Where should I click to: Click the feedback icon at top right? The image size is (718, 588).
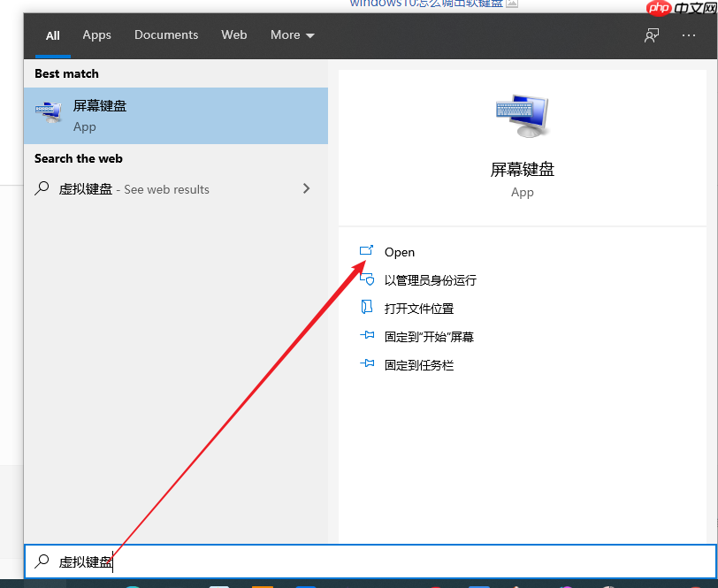[x=651, y=34]
